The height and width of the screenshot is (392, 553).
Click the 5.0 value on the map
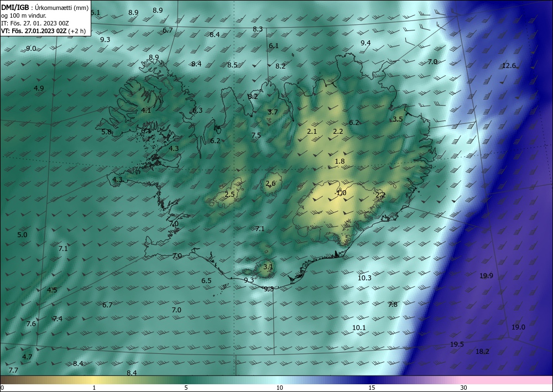(x=22, y=235)
